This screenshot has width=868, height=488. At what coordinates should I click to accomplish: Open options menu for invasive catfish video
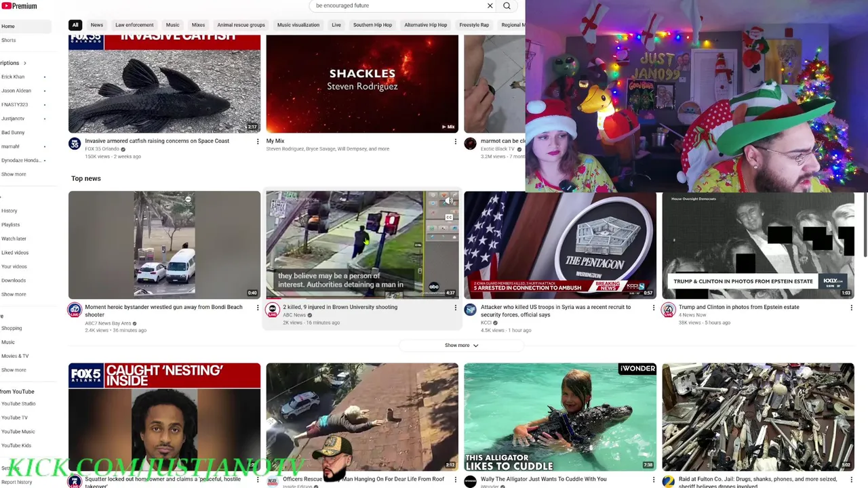tap(257, 142)
